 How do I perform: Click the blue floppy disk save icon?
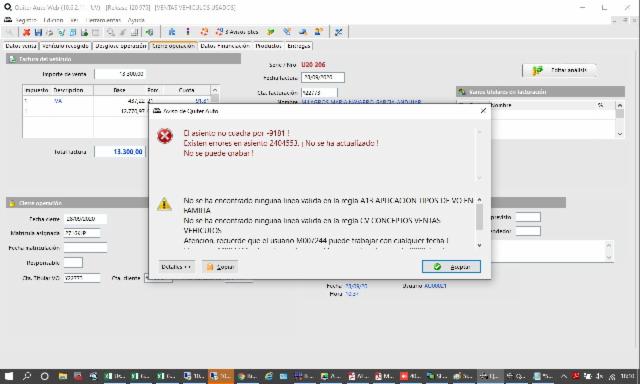38,32
